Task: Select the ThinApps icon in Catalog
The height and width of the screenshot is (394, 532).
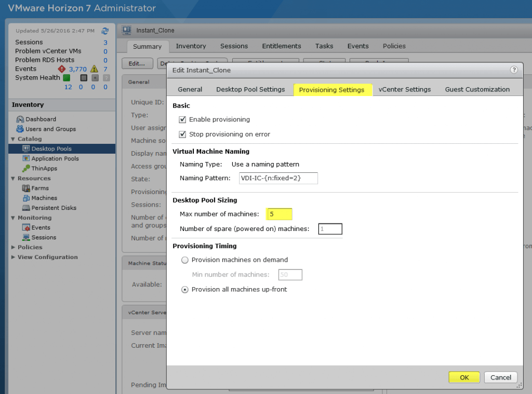Action: (x=26, y=168)
